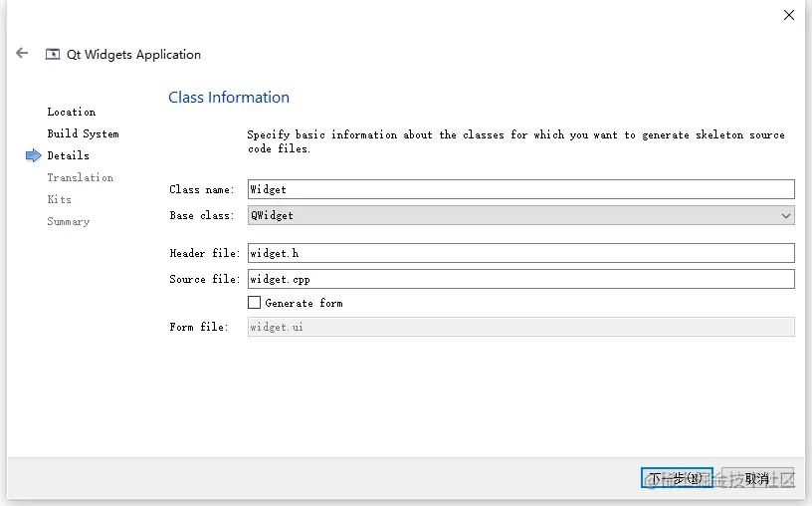Viewport: 812px width, 506px height.
Task: Cancel the wizard with 取消 button
Action: coord(757,477)
